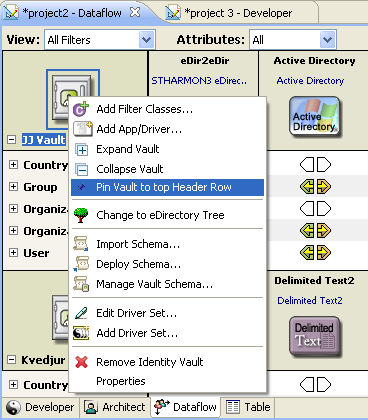
Task: Click the yellow right arrow in User row
Action: point(324,253)
